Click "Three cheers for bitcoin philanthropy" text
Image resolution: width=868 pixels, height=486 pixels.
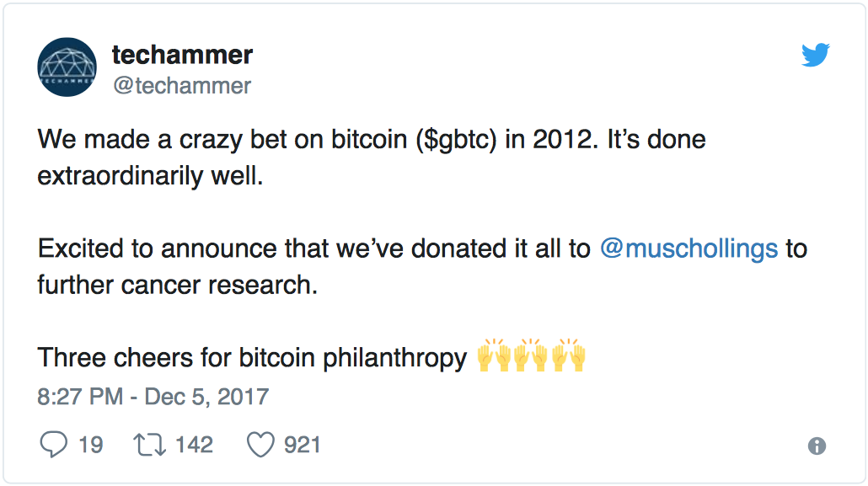pyautogui.click(x=253, y=358)
